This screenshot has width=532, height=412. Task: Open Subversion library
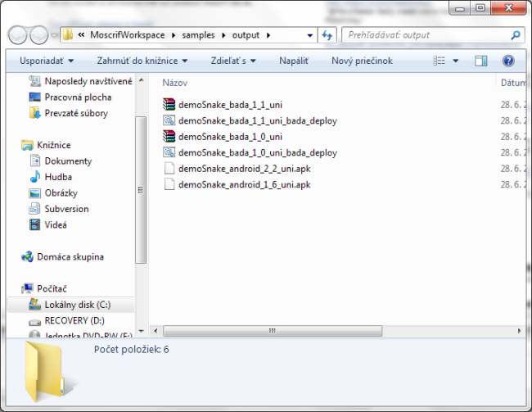[x=59, y=209]
